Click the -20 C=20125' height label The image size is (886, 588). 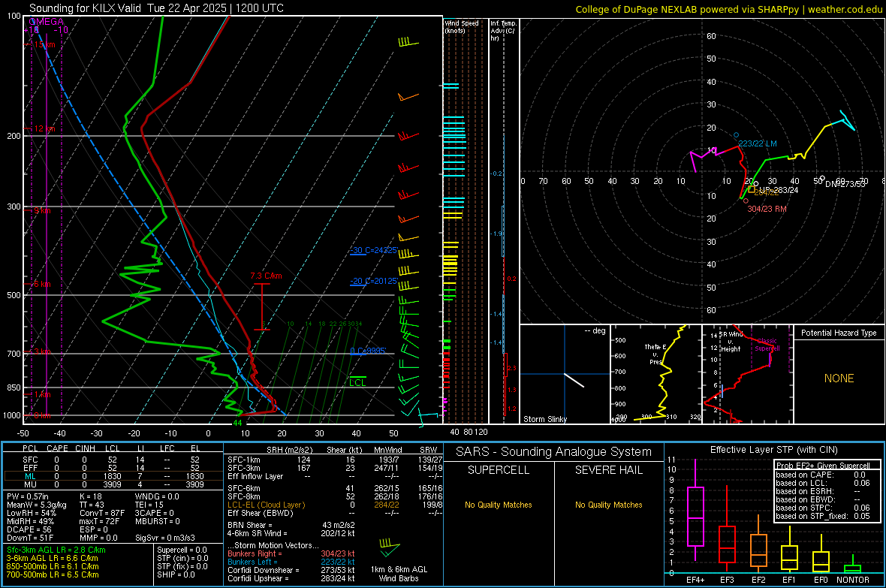click(x=373, y=280)
